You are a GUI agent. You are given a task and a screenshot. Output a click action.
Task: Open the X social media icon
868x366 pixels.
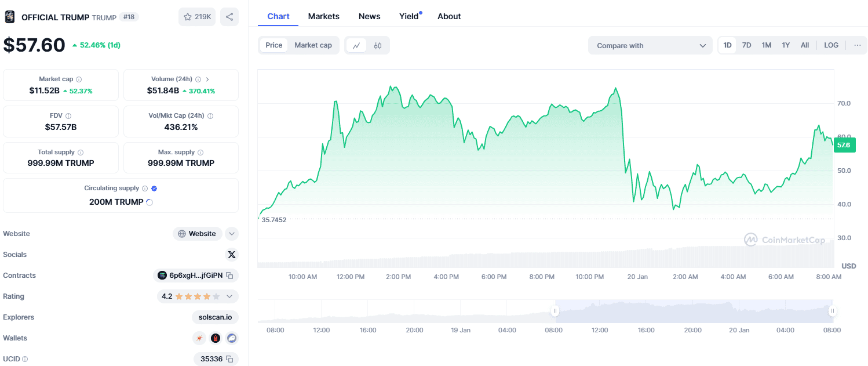(x=231, y=254)
